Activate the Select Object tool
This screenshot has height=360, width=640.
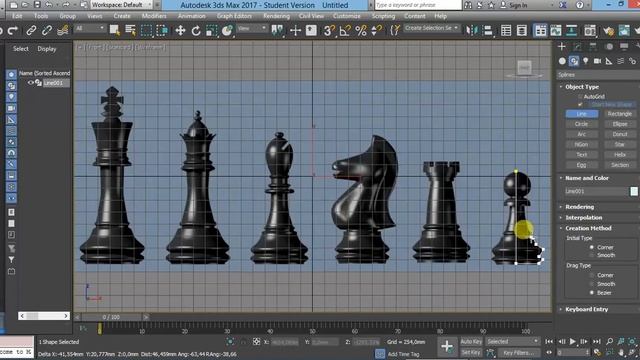[115, 31]
